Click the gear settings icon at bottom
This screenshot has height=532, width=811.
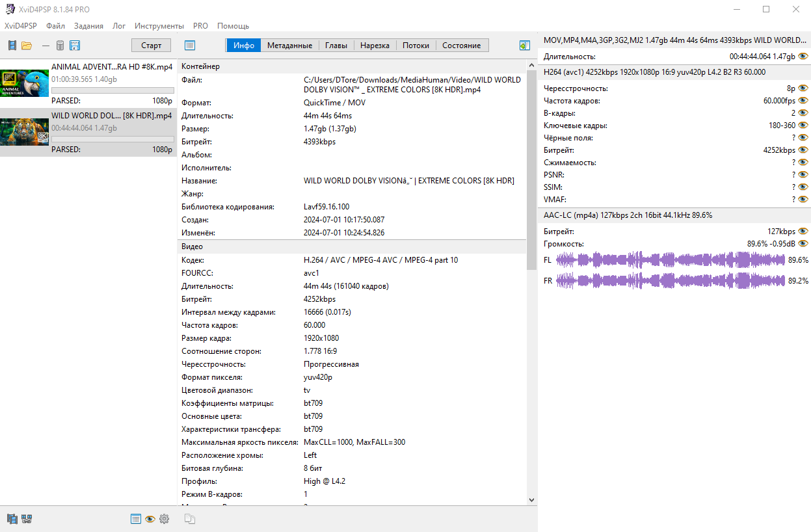pyautogui.click(x=164, y=519)
